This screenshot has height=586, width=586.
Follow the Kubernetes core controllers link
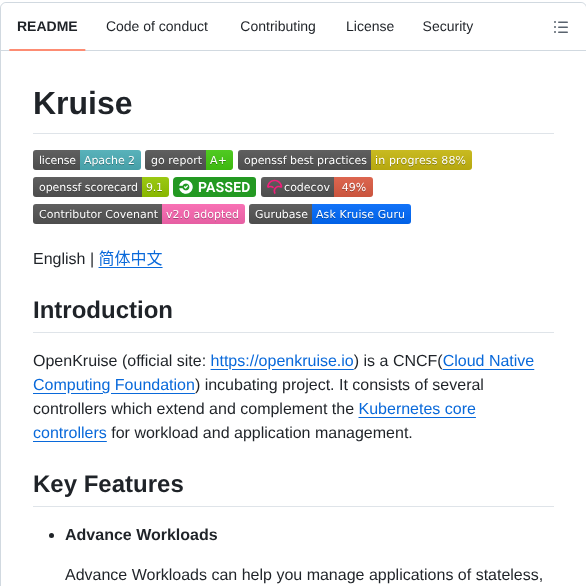point(417,408)
